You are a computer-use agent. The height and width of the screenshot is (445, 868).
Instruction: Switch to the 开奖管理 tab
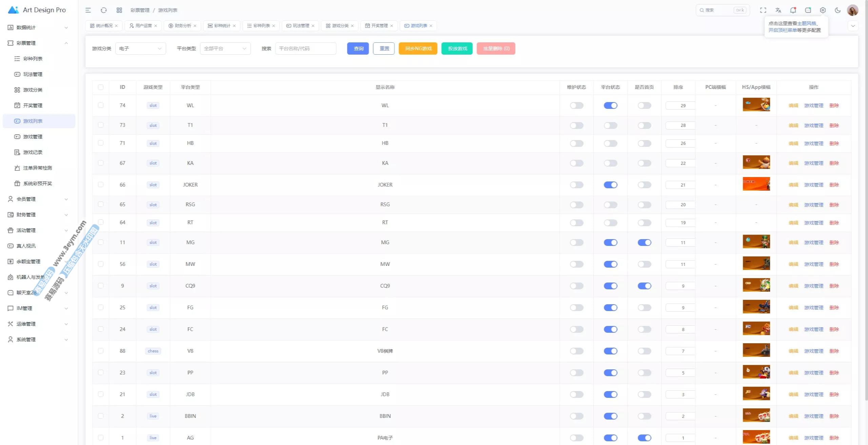coord(379,26)
